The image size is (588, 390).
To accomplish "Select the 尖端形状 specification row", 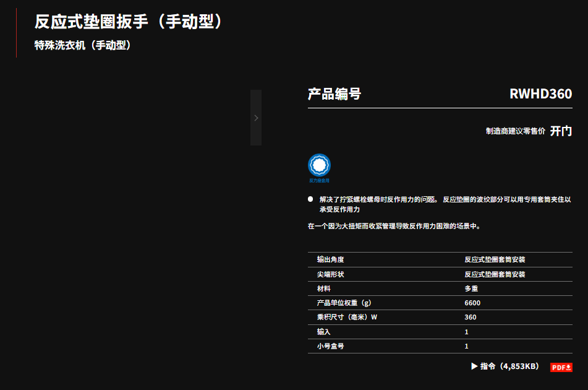I will [440, 274].
